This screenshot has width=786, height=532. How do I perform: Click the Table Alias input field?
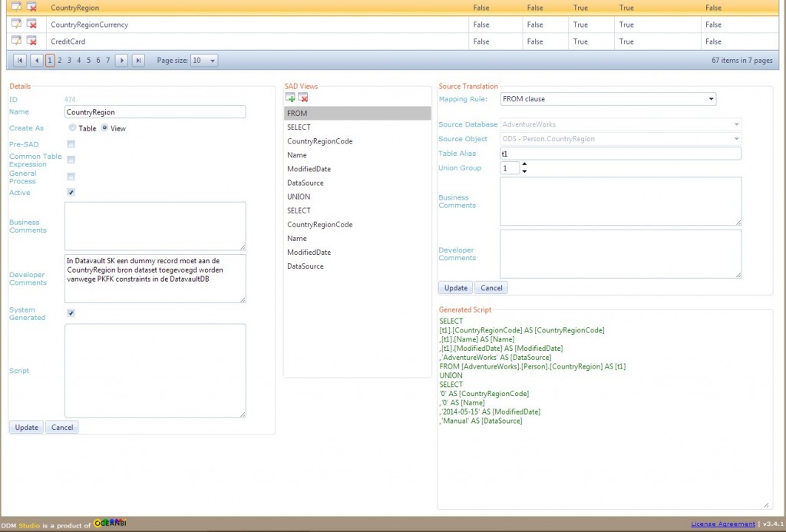tap(620, 154)
